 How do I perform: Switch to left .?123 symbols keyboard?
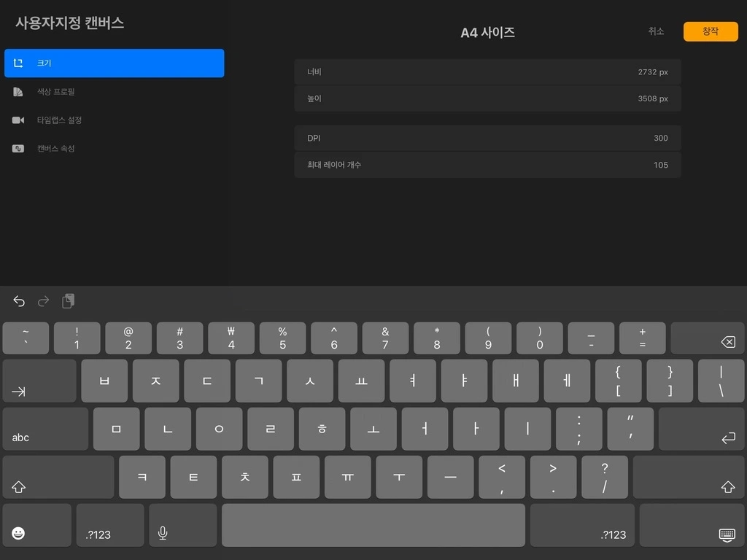(x=110, y=525)
